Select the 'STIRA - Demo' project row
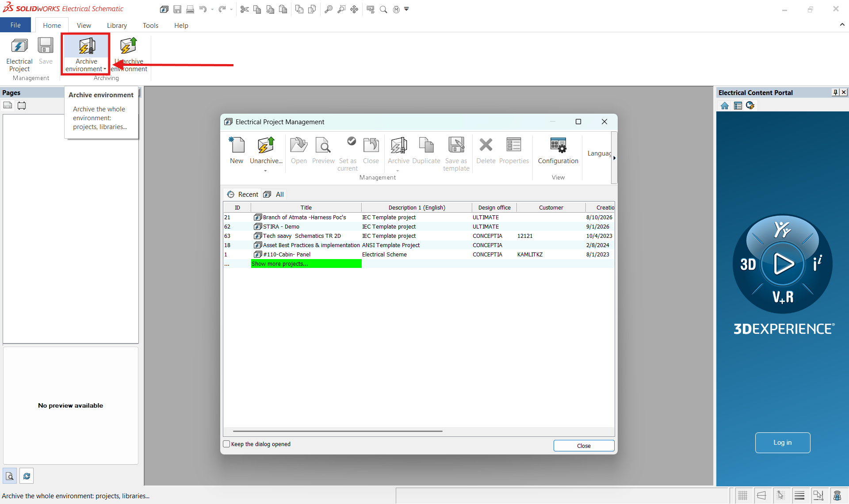 [418, 227]
